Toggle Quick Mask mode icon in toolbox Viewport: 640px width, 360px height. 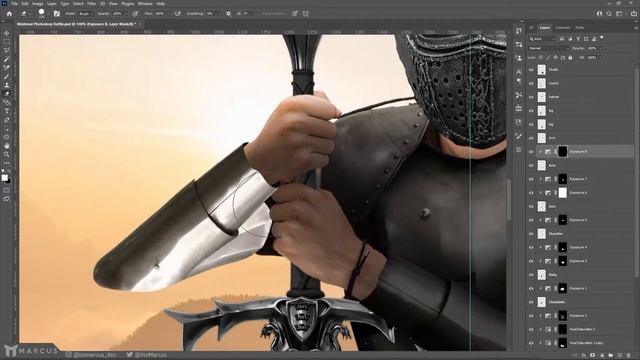7,190
